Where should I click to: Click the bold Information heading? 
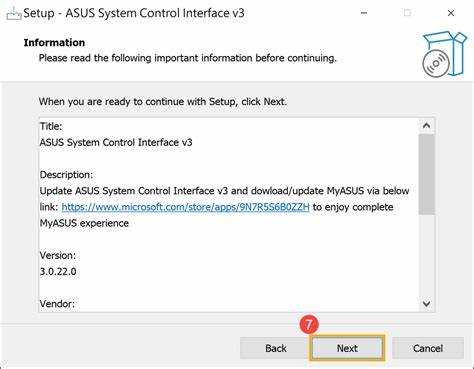click(54, 43)
